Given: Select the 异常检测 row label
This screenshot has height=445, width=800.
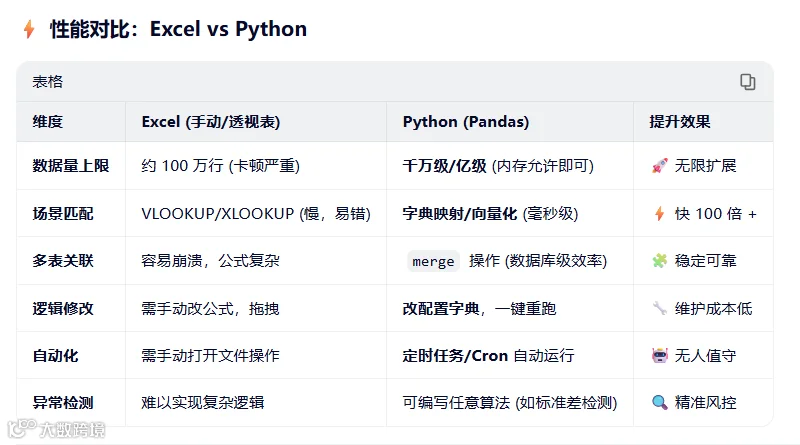Looking at the screenshot, I should coord(63,403).
